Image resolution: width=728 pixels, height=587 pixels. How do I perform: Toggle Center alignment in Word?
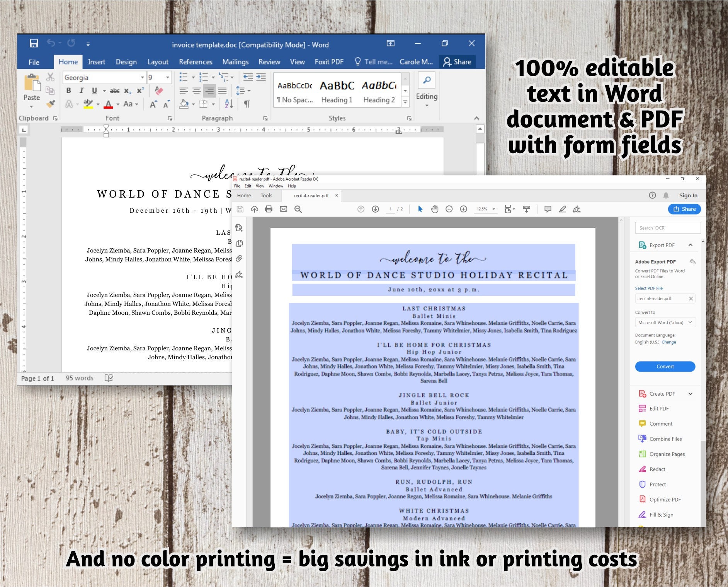tap(197, 91)
